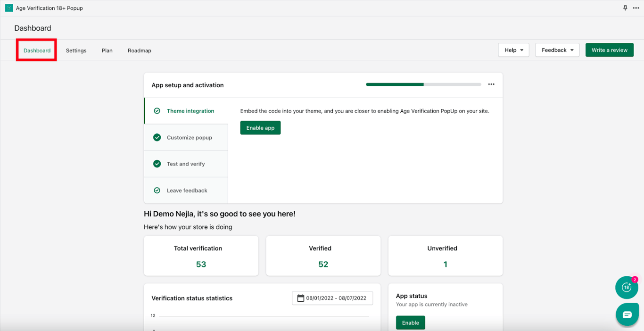Click the calendar icon in the date range
The width and height of the screenshot is (644, 331).
(x=300, y=298)
